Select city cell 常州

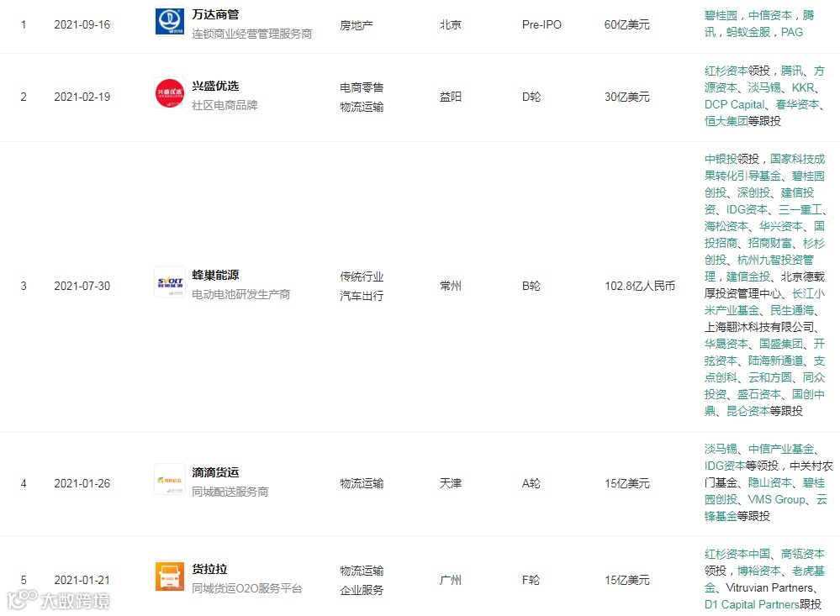pyautogui.click(x=450, y=286)
